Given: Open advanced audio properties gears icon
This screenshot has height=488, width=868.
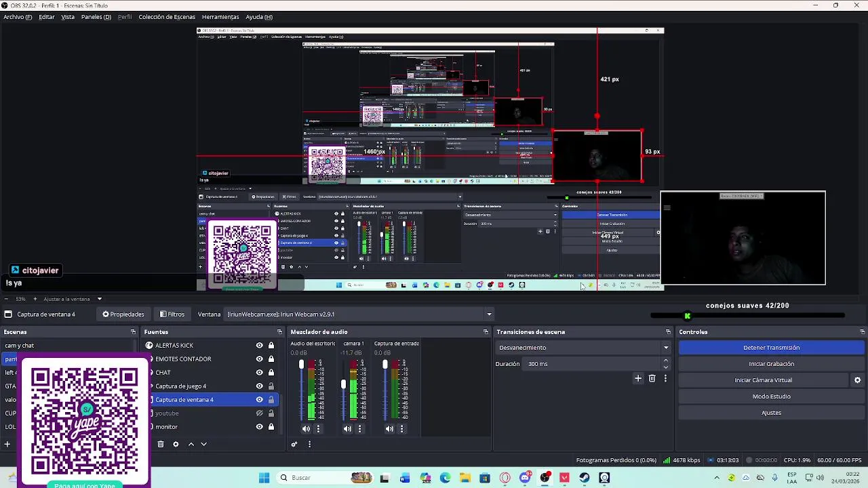Looking at the screenshot, I should (294, 444).
